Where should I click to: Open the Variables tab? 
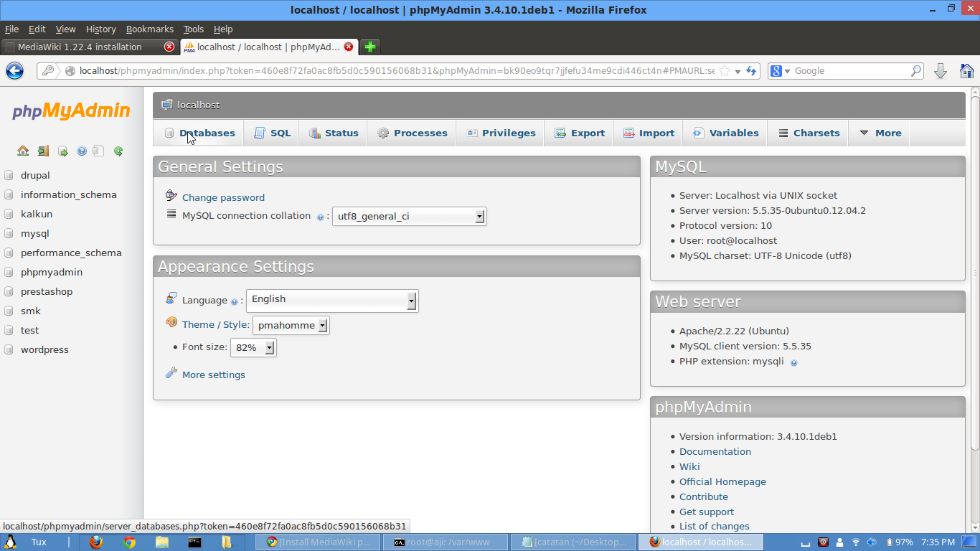pyautogui.click(x=725, y=133)
